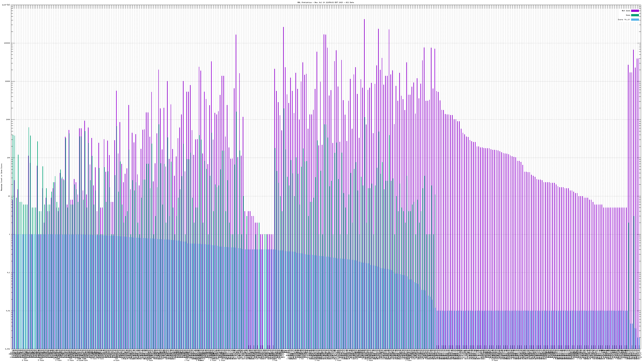644x362 pixels.
Task: Click the 'RBL Statistics' chart title
Action: (x=325, y=2)
